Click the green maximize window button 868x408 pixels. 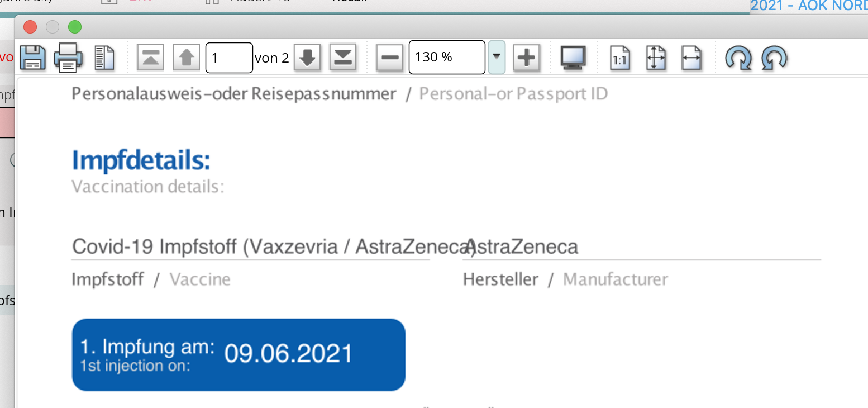pyautogui.click(x=74, y=26)
